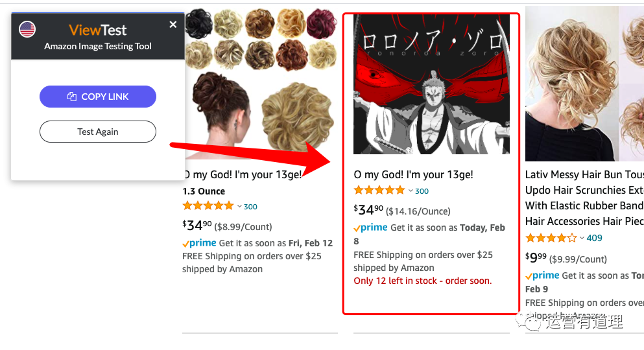This screenshot has height=350, width=644.
Task: Click the COPY LINK button
Action: coord(98,97)
